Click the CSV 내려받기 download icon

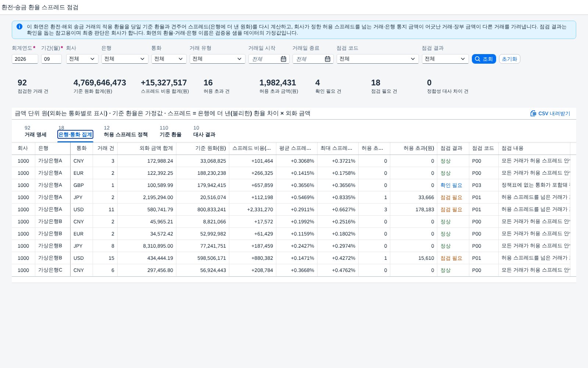click(x=533, y=113)
